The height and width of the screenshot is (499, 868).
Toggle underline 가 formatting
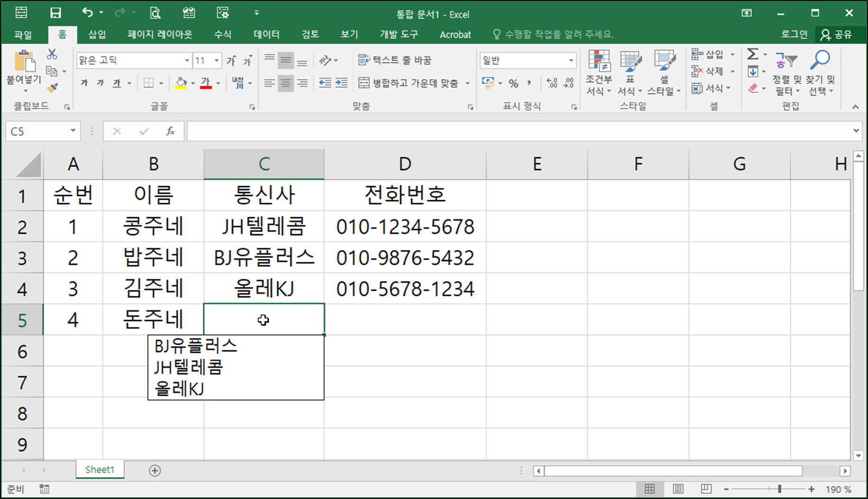tap(117, 83)
